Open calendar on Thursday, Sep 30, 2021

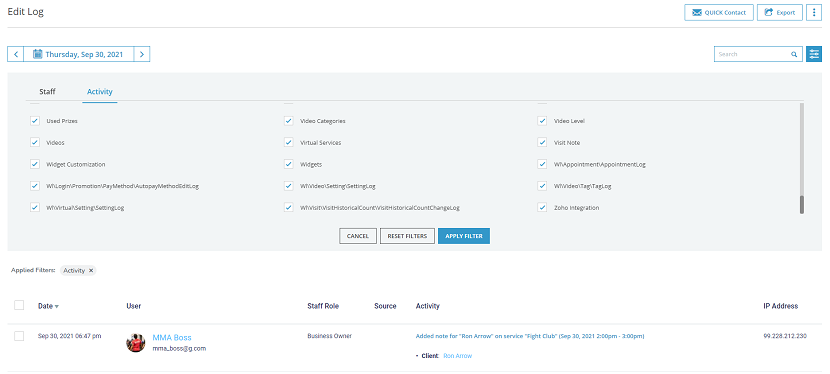(x=78, y=54)
